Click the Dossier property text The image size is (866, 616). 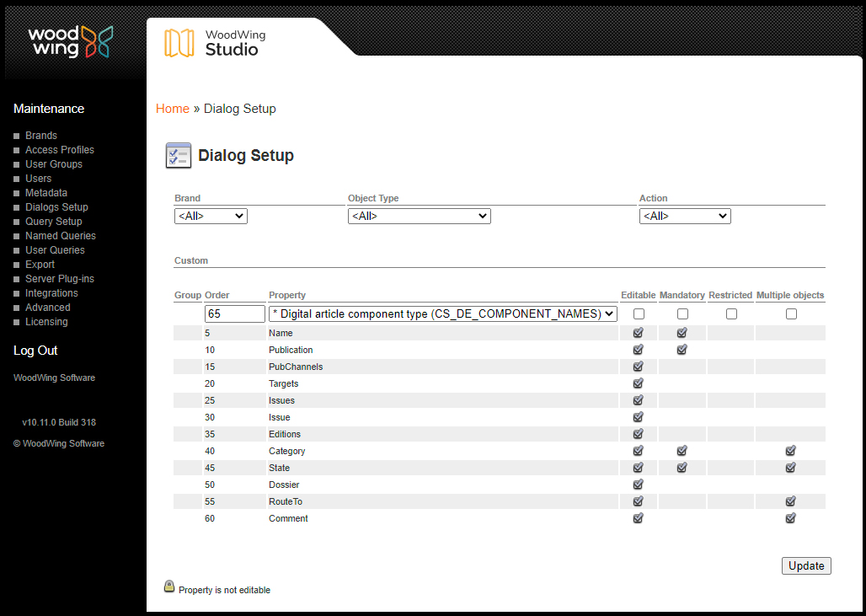click(x=284, y=485)
